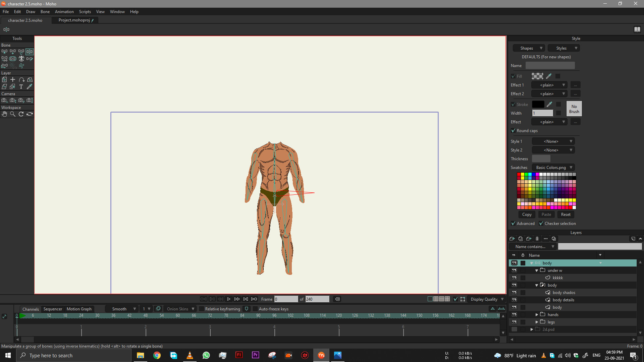The image size is (644, 362).
Task: Click the New Layer icon
Action: pyautogui.click(x=512, y=239)
